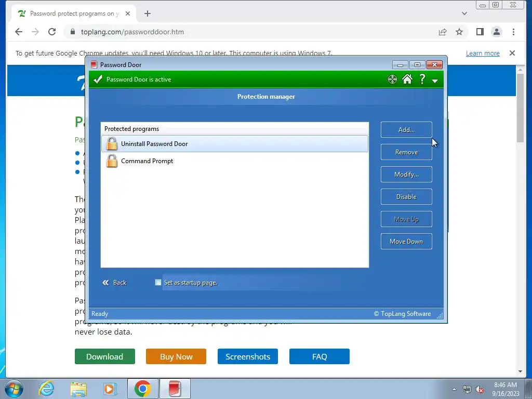
Task: Click the muted volume tray icon
Action: [480, 389]
